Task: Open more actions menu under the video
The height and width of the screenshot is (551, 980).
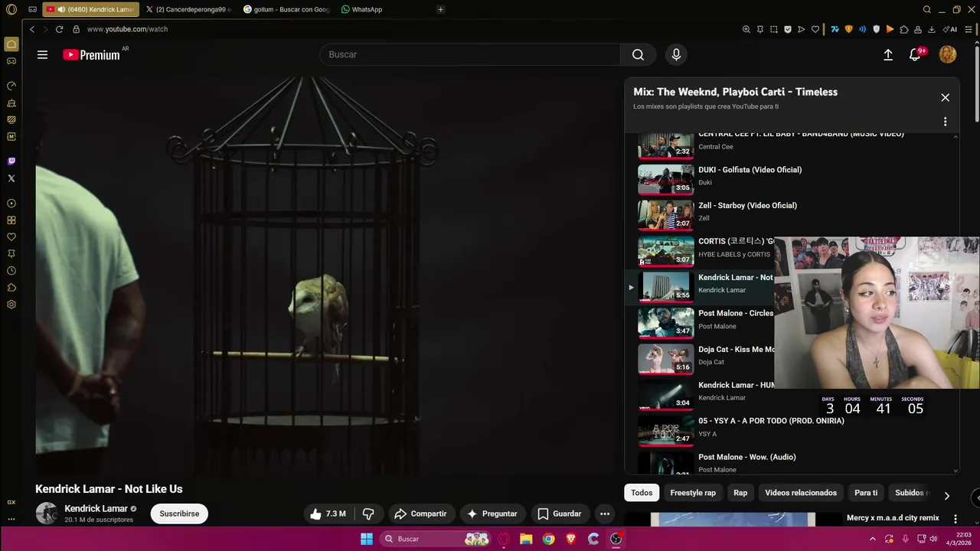Action: (x=605, y=514)
